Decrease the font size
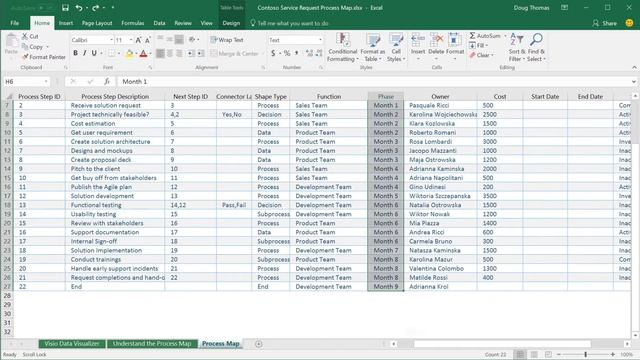640x360 pixels. pyautogui.click(x=147, y=40)
